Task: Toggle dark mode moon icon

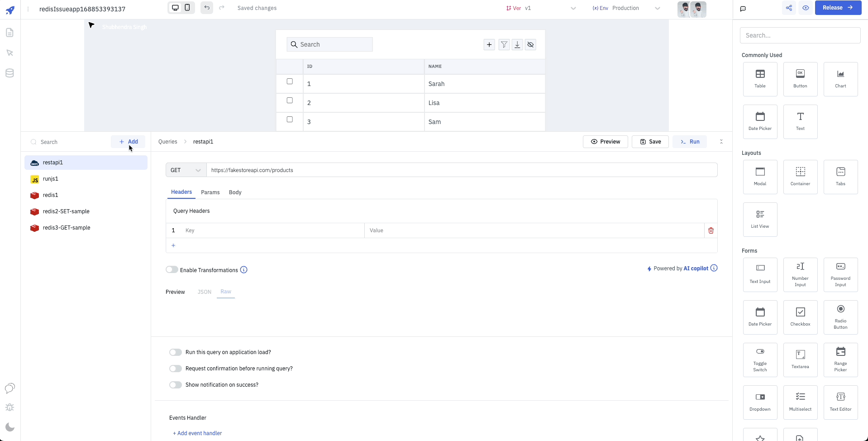Action: click(x=10, y=427)
